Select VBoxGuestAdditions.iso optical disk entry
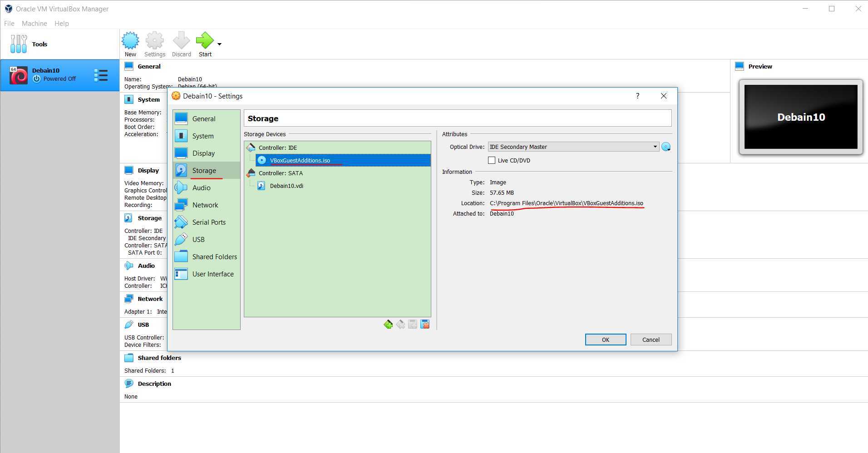This screenshot has width=868, height=453. tap(343, 160)
